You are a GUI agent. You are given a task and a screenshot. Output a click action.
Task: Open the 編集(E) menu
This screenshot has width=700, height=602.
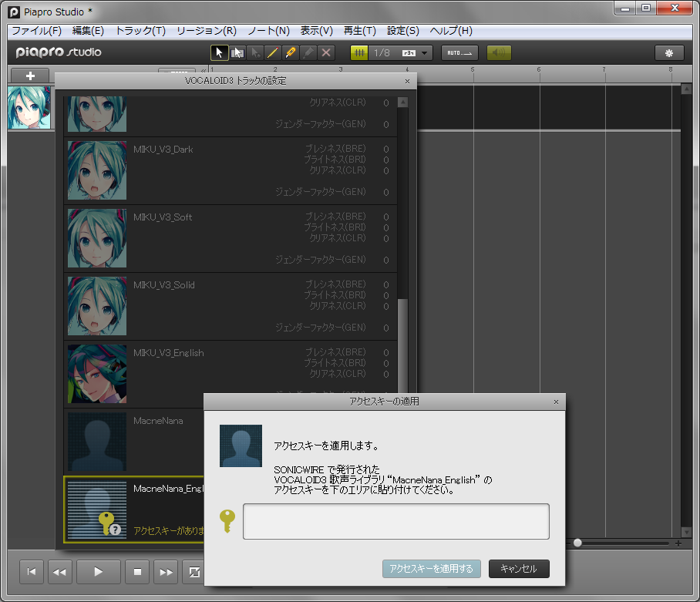(88, 30)
